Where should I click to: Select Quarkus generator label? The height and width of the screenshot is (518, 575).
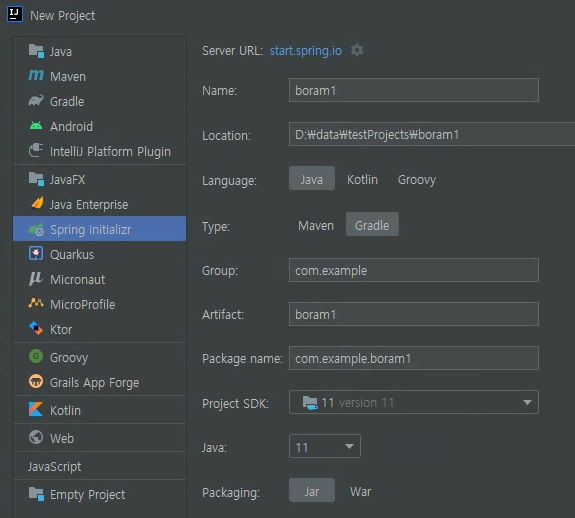click(x=72, y=254)
